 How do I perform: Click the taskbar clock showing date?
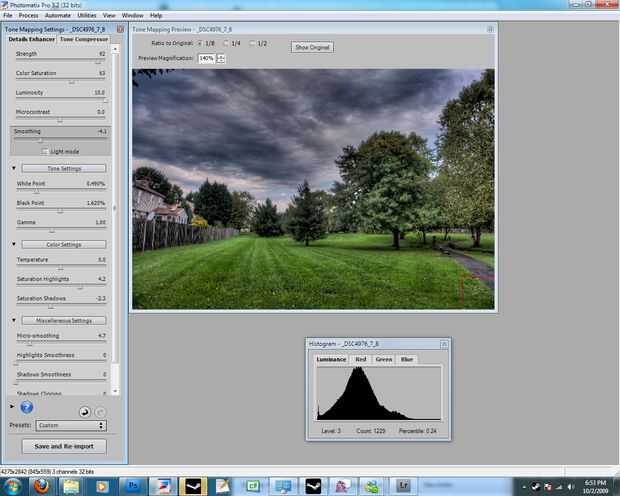coord(595,487)
